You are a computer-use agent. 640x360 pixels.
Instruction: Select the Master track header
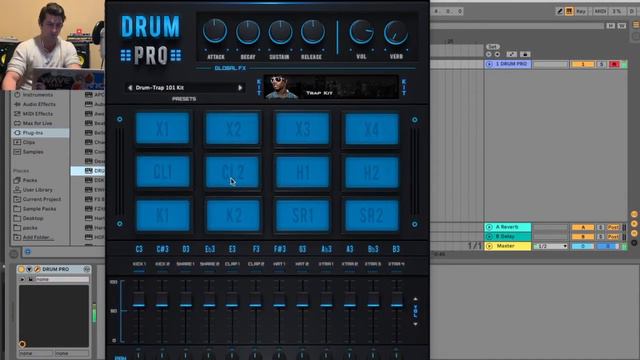[508, 246]
